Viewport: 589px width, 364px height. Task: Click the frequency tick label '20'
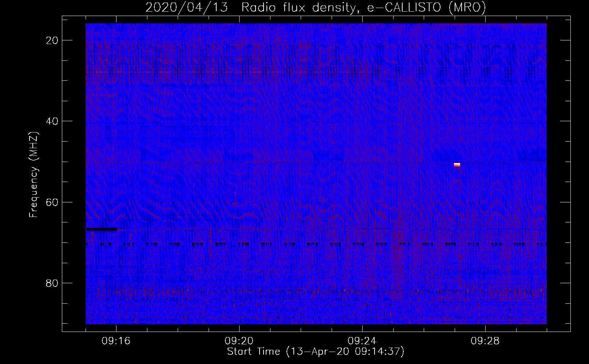52,40
